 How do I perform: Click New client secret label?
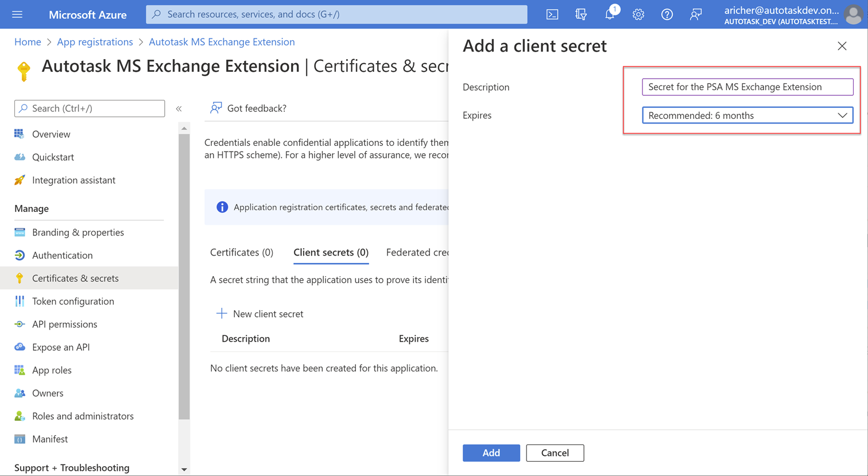268,314
